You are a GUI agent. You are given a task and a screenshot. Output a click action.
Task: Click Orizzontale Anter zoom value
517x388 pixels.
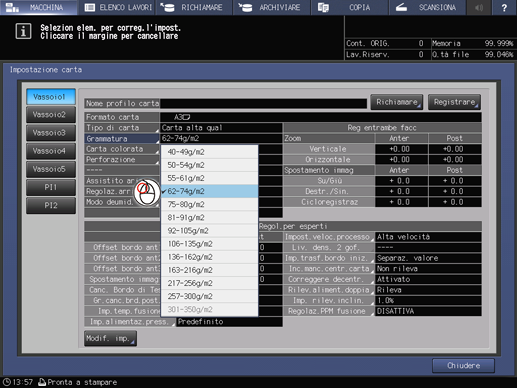click(401, 160)
